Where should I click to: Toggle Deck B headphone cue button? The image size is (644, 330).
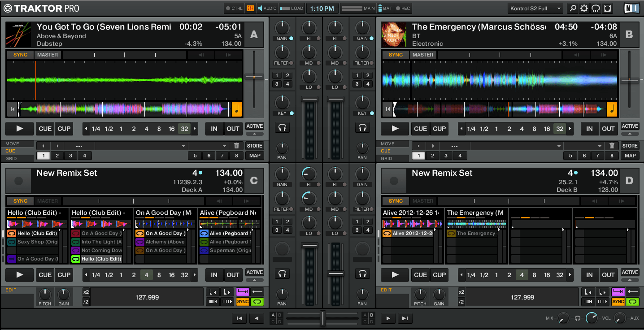pos(362,128)
